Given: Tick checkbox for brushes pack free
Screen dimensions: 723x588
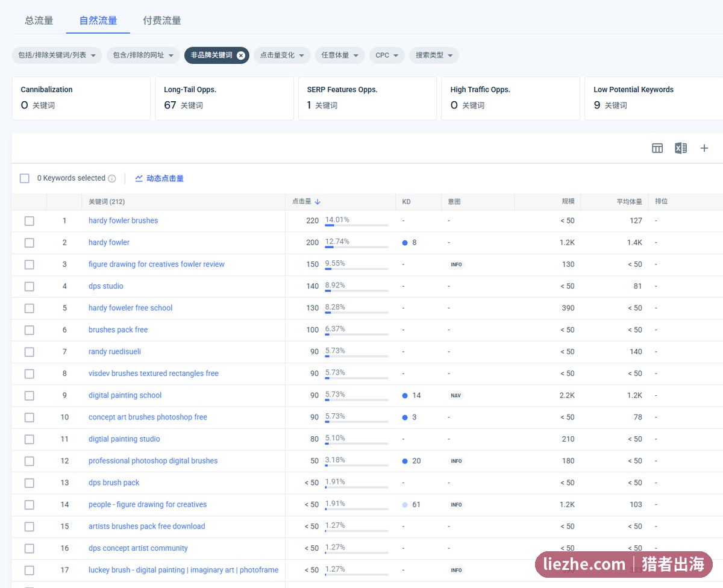Looking at the screenshot, I should coord(29,330).
